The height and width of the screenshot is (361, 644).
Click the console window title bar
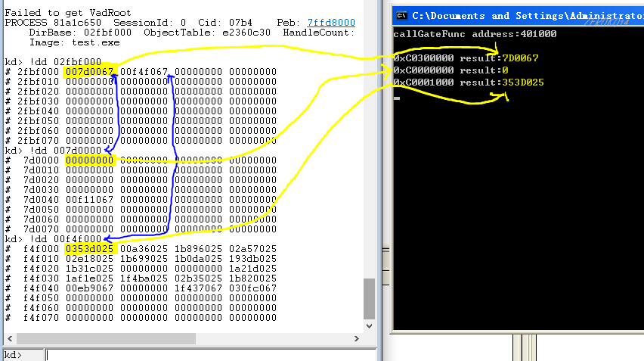519,16
